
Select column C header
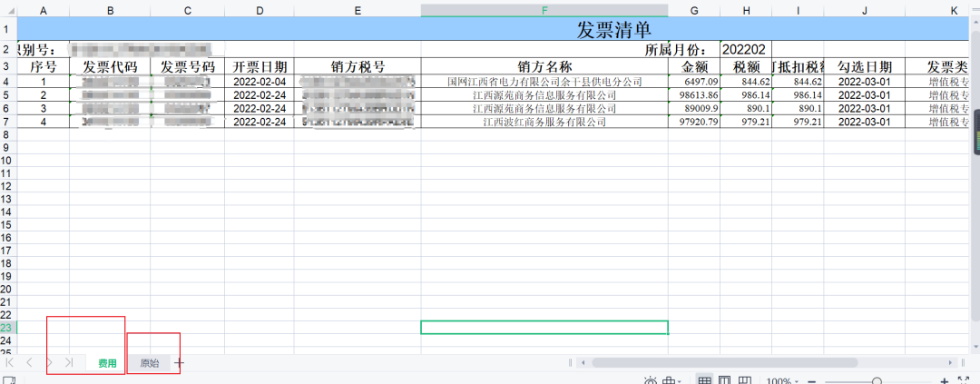click(188, 11)
